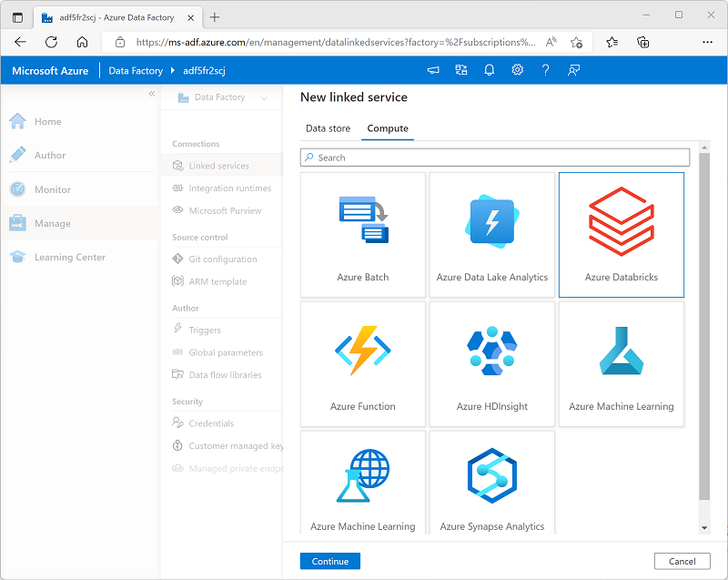Image resolution: width=728 pixels, height=580 pixels.
Task: Click the Data Factory breadcrumb link
Action: [136, 71]
